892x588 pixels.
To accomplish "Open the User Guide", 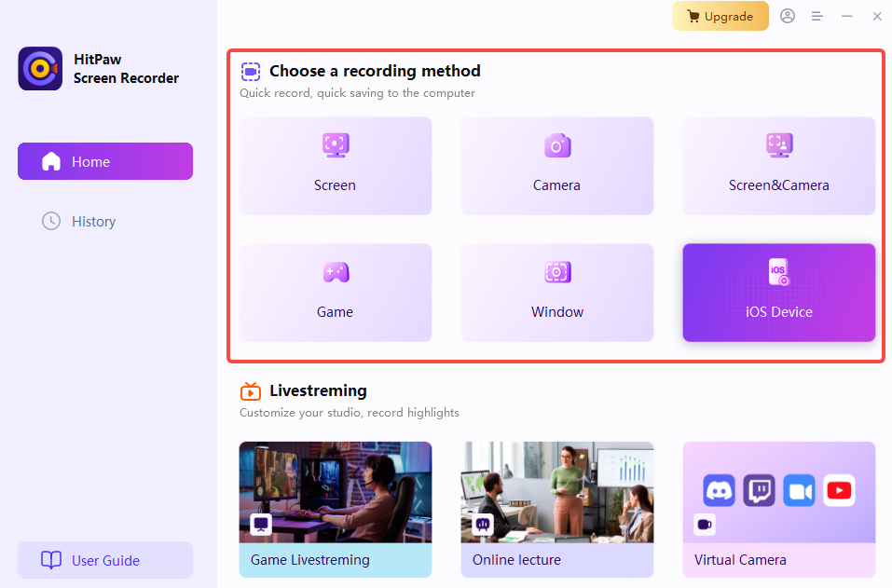I will click(x=105, y=560).
